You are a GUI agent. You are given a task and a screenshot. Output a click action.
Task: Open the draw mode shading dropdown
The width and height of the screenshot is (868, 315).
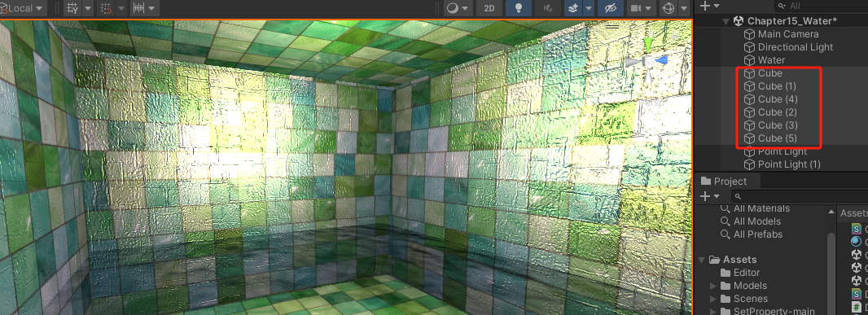pyautogui.click(x=458, y=8)
